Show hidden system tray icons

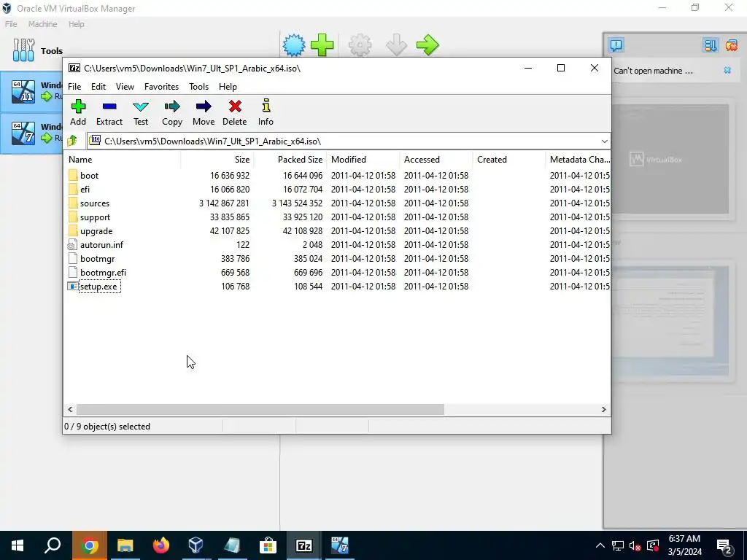pos(600,545)
